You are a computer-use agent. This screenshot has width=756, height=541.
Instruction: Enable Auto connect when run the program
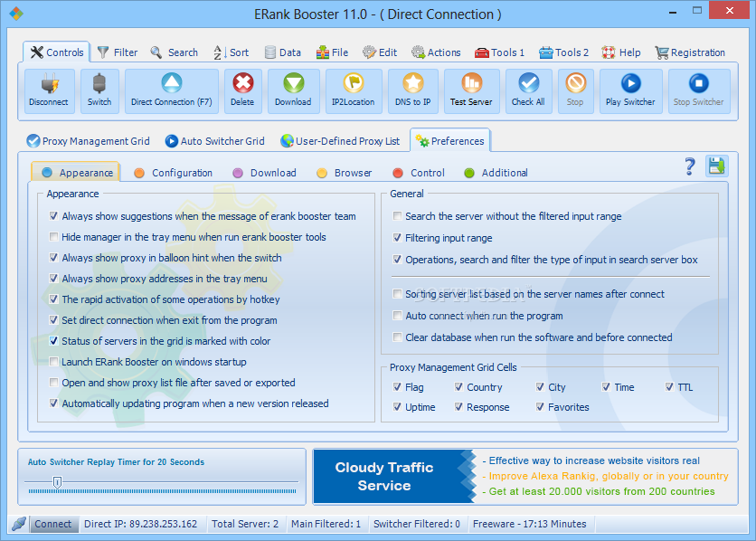(x=397, y=316)
